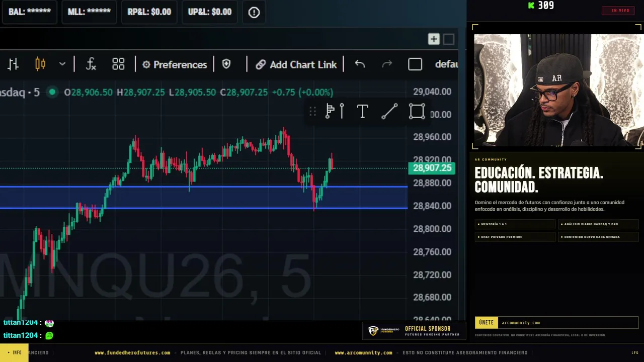This screenshot has height=362, width=644.
Task: Click the high value H28,907.25
Action: point(141,93)
